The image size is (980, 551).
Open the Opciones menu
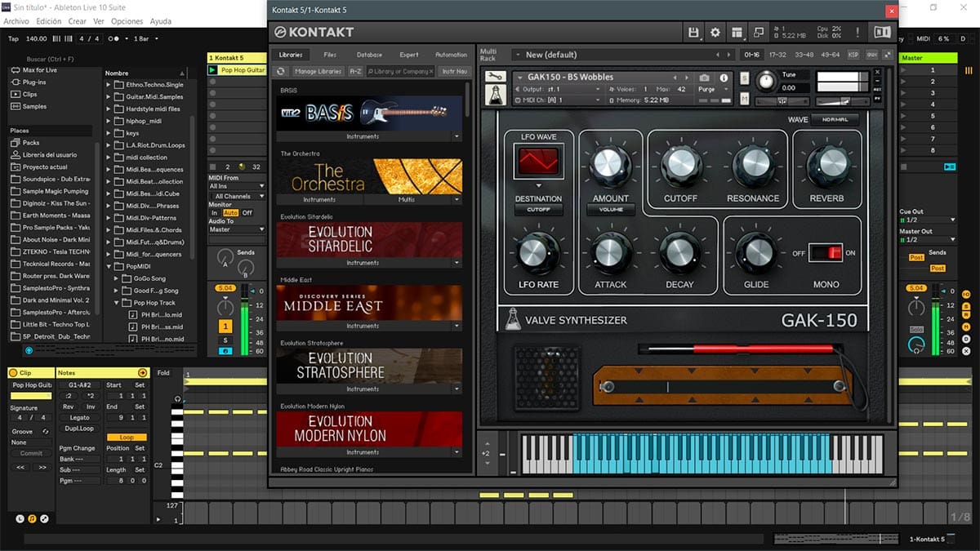(127, 21)
